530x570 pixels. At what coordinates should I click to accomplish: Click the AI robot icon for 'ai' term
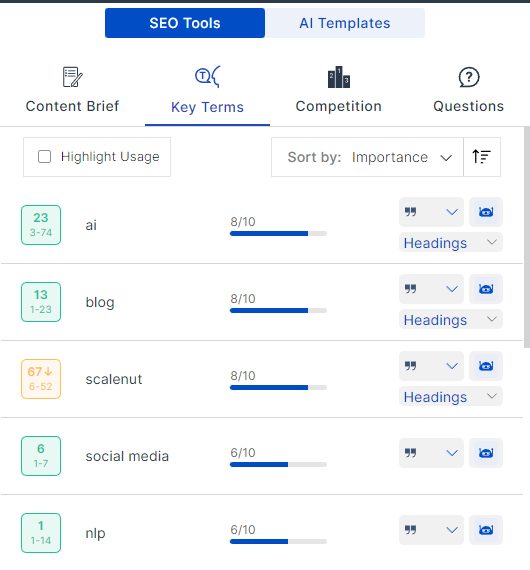(486, 212)
